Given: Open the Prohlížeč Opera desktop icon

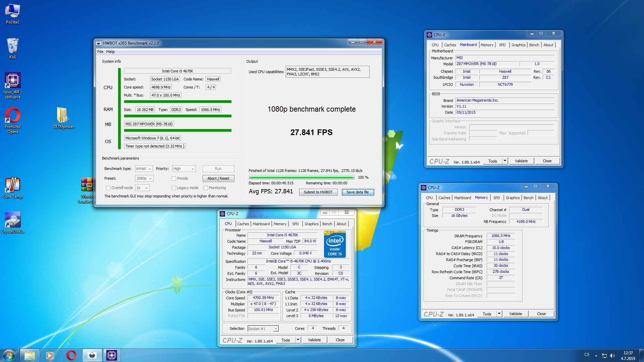Looking at the screenshot, I should point(12,120).
